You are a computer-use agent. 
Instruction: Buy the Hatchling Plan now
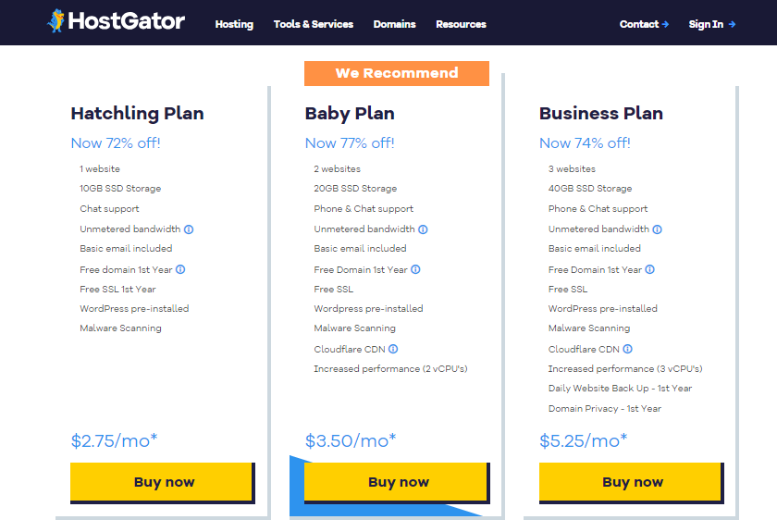tap(163, 482)
